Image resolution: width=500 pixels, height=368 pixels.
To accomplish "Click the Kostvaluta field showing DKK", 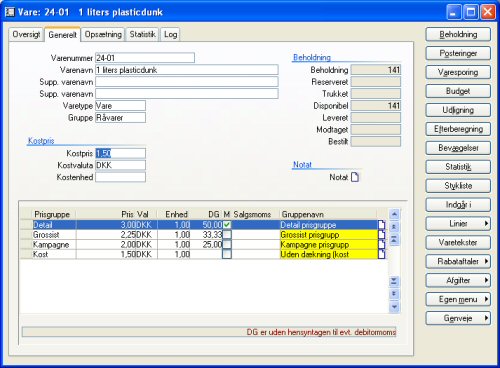I will tap(120, 165).
